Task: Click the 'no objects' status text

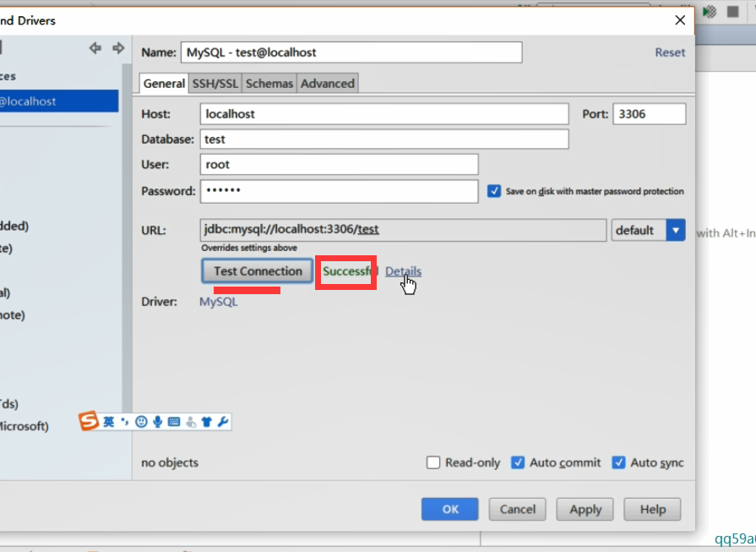Action: pyautogui.click(x=170, y=462)
